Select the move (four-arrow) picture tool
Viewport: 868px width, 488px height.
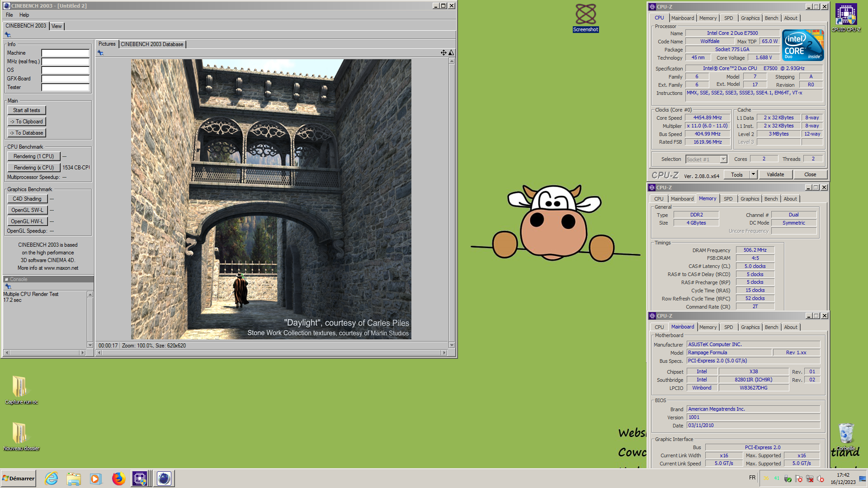coord(443,53)
